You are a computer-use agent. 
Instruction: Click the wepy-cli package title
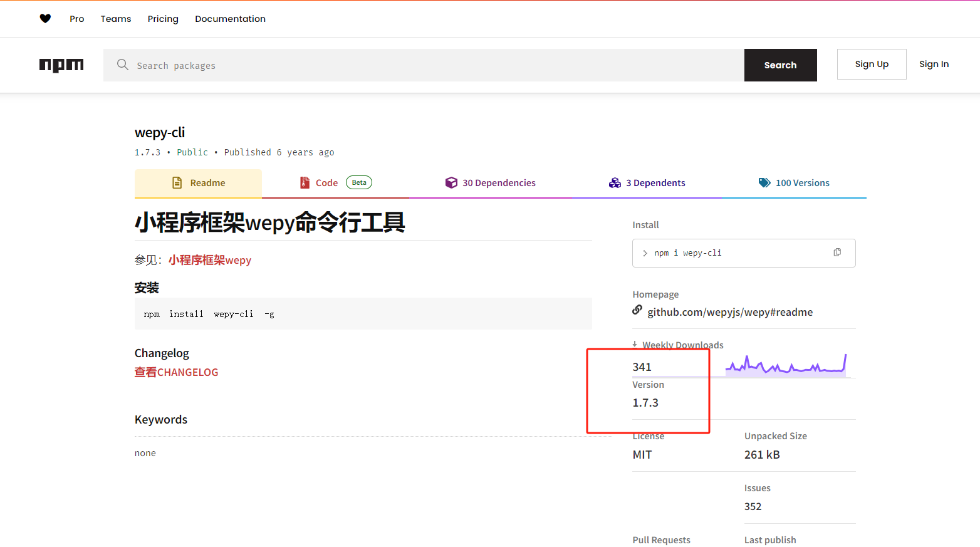(x=160, y=133)
